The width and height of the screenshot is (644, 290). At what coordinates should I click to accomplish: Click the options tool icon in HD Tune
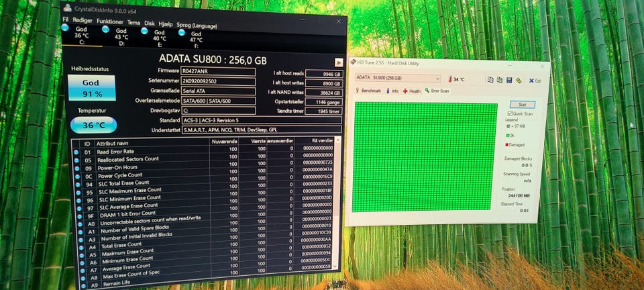pyautogui.click(x=519, y=81)
